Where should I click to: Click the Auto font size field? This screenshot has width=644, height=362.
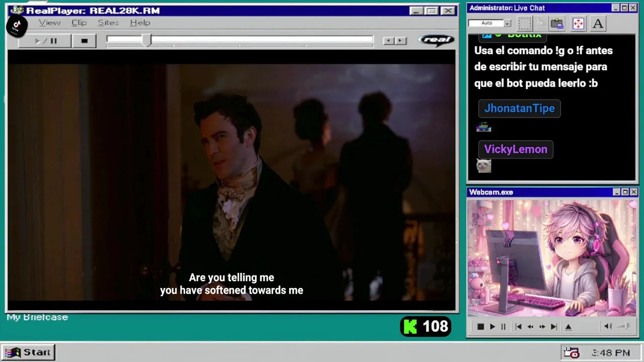coord(486,23)
